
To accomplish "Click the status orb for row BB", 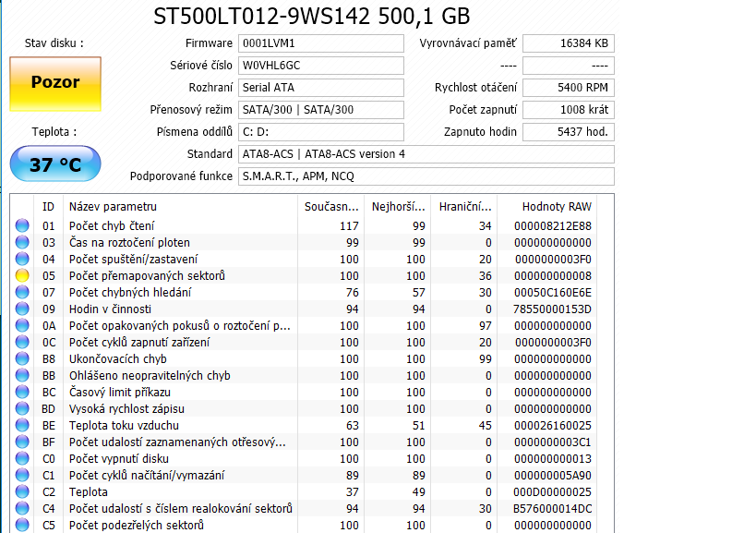I will 22,375.
